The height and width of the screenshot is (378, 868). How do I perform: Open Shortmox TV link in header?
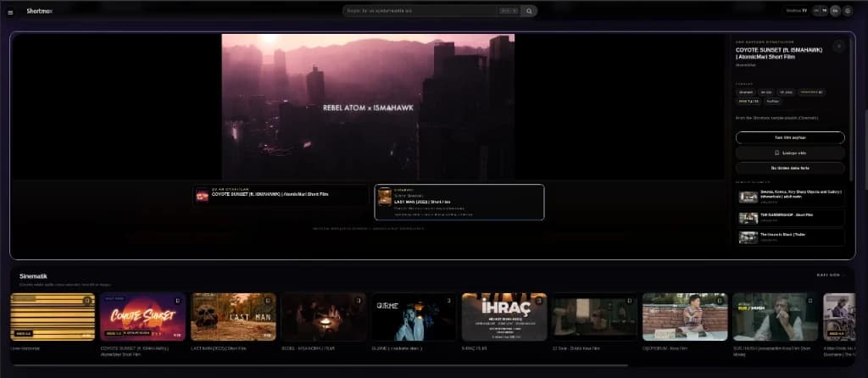click(x=797, y=10)
